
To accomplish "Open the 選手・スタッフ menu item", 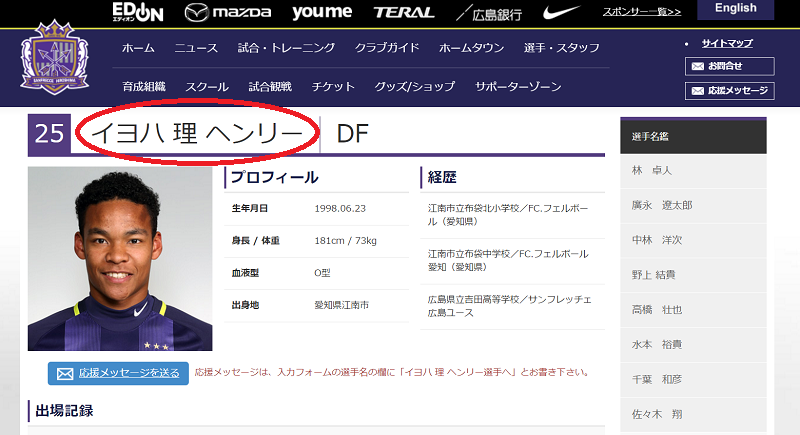I will click(562, 48).
